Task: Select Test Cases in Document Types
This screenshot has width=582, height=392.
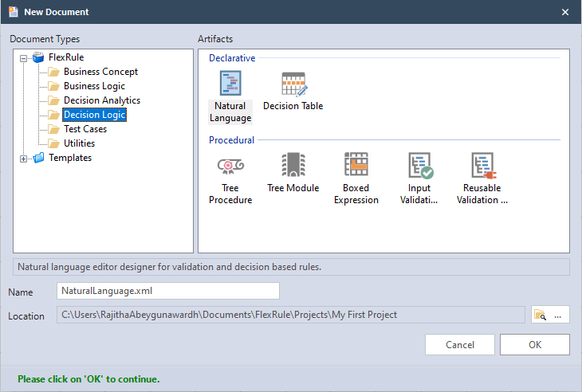Action: [85, 129]
